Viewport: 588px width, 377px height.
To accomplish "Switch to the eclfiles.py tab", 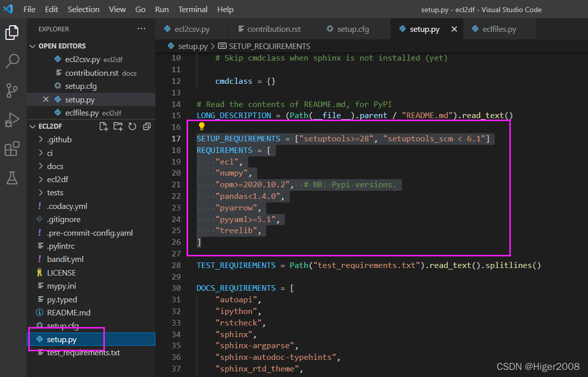I will [x=499, y=29].
